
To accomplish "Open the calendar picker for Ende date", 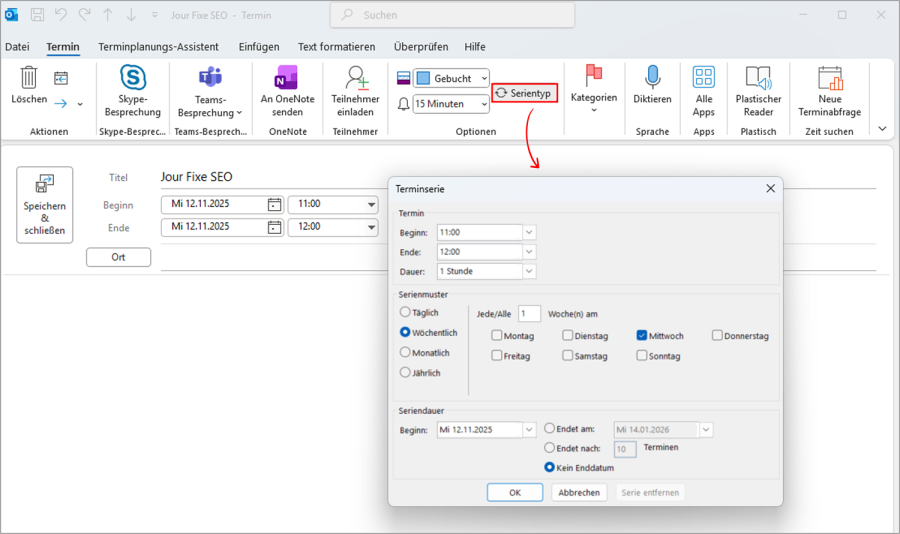I will 274,227.
